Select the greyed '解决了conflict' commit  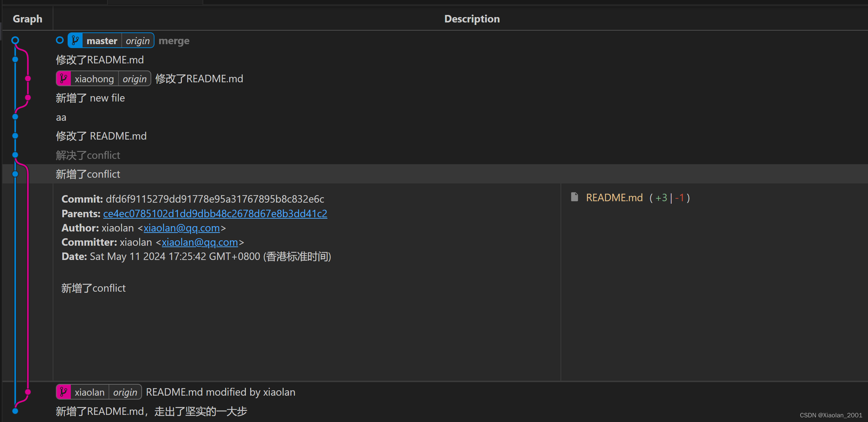(x=435, y=155)
